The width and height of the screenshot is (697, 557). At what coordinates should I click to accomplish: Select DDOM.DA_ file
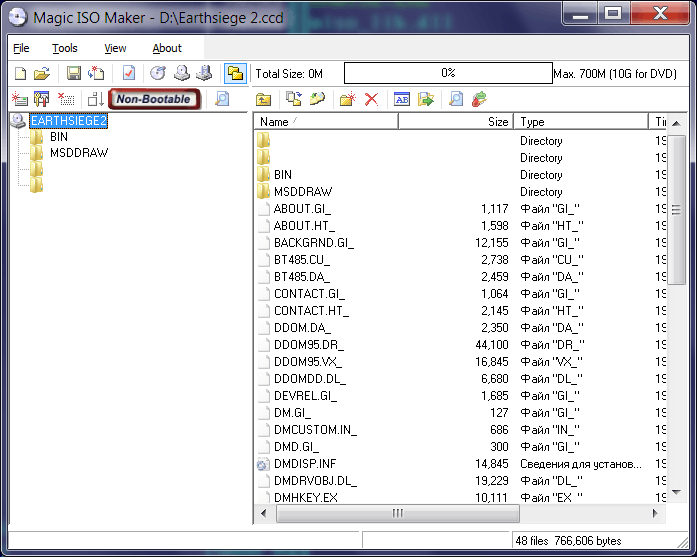pyautogui.click(x=302, y=328)
